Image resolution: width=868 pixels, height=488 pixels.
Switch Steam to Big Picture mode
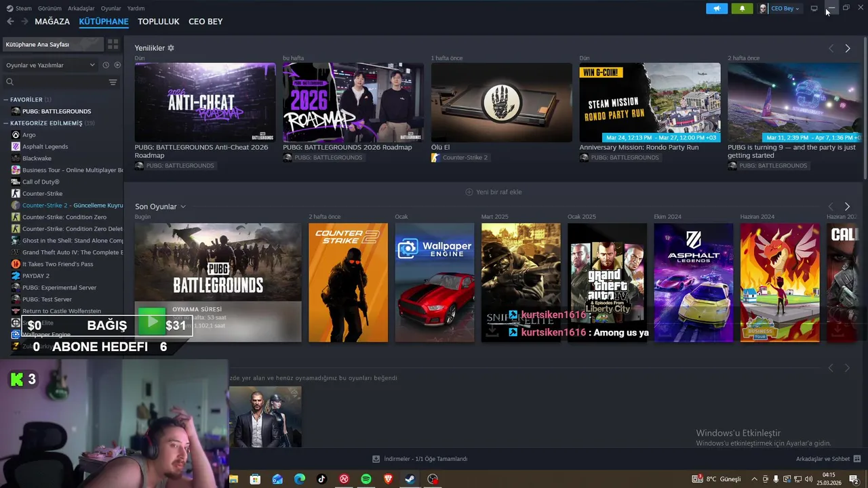[x=814, y=9]
